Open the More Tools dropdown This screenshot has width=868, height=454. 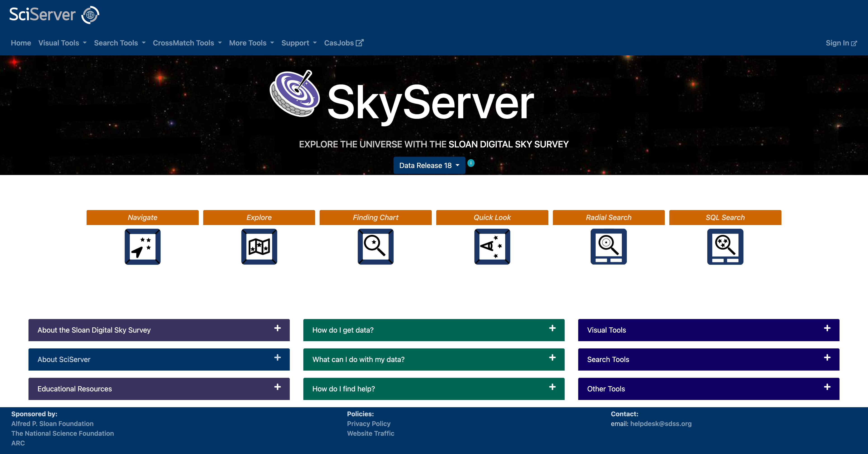(x=251, y=43)
